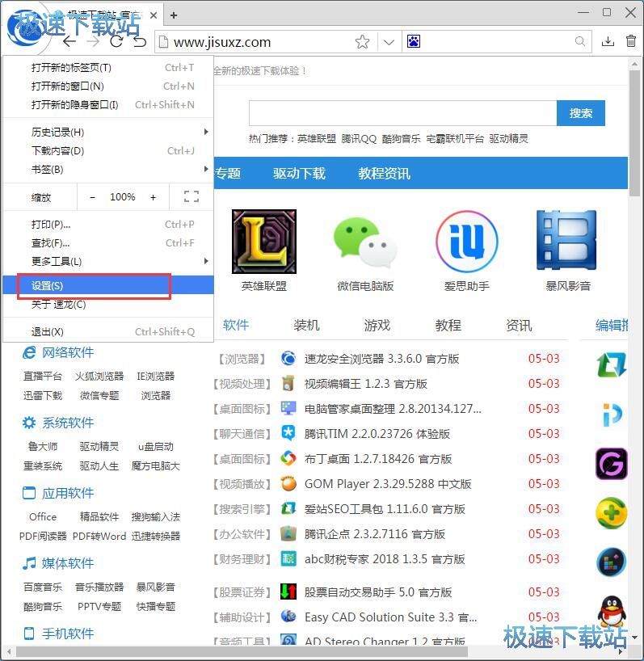644x661 pixels.
Task: Bookmark page with the star icon
Action: pos(362,42)
